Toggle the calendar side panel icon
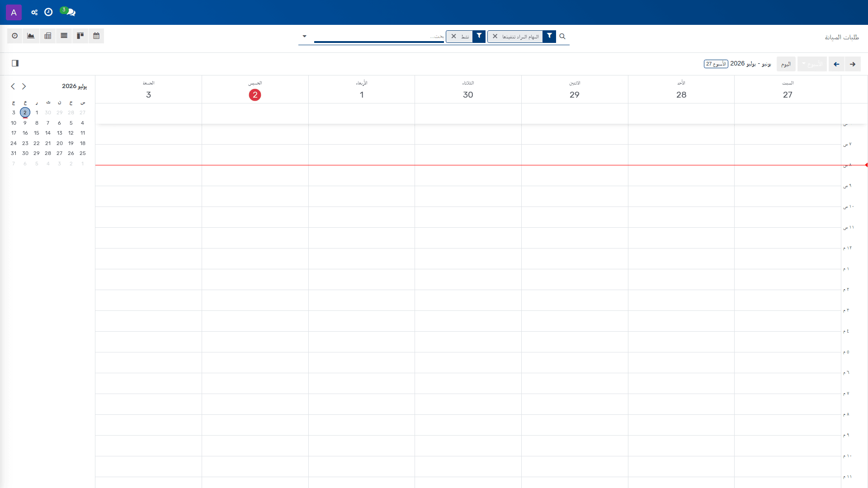The height and width of the screenshot is (488, 868). (15, 63)
